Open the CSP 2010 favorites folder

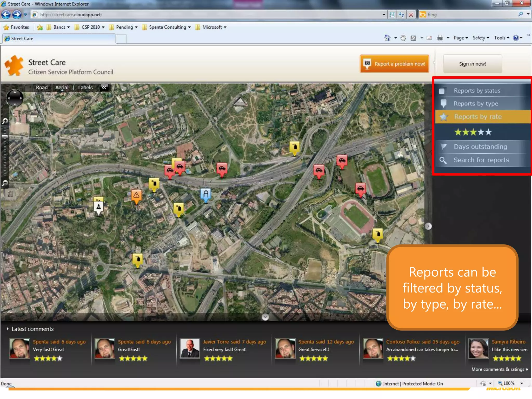point(89,27)
